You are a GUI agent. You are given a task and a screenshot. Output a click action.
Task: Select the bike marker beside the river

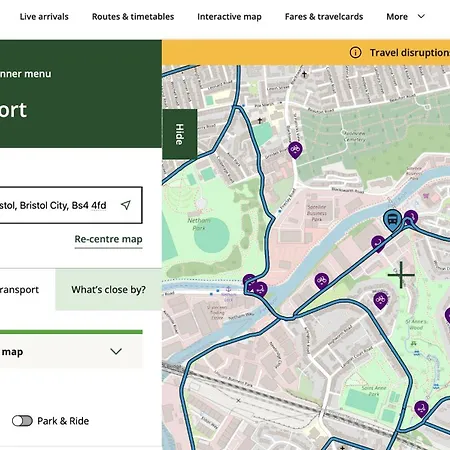(322, 281)
